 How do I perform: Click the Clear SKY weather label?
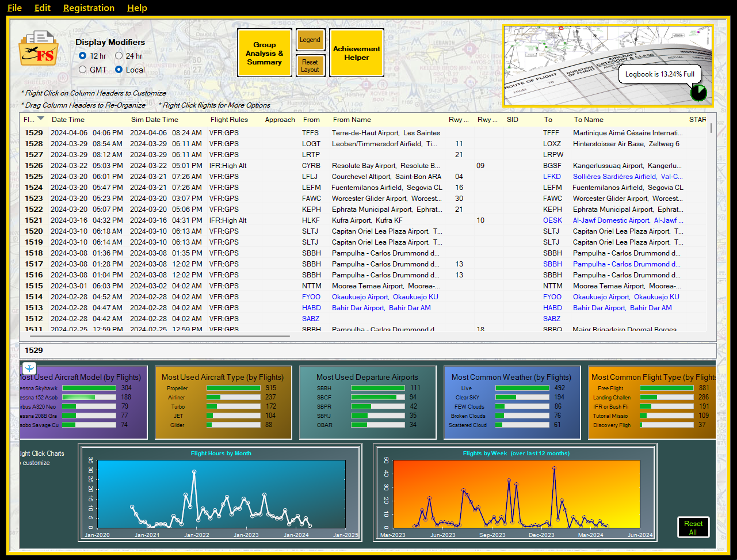point(467,398)
